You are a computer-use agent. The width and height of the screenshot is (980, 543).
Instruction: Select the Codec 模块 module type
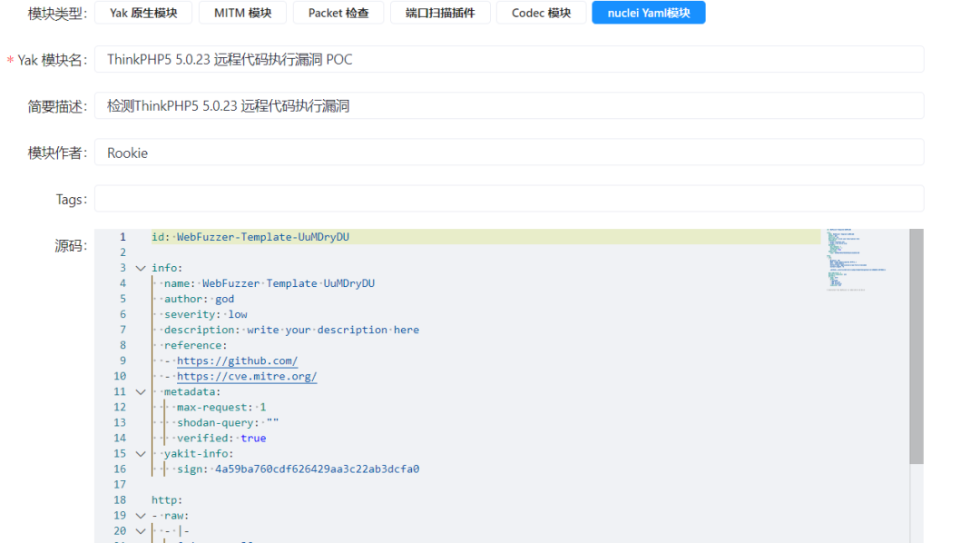coord(541,13)
